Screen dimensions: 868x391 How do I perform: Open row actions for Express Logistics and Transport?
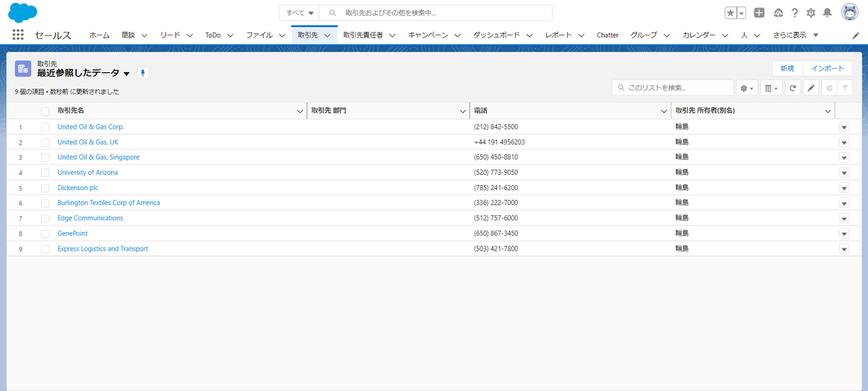coord(843,249)
